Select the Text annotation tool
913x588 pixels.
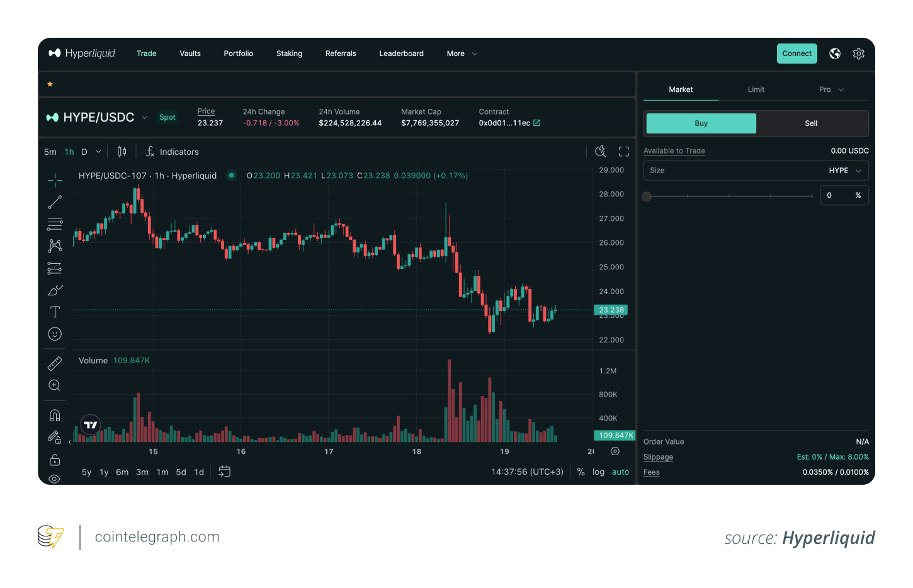[55, 312]
